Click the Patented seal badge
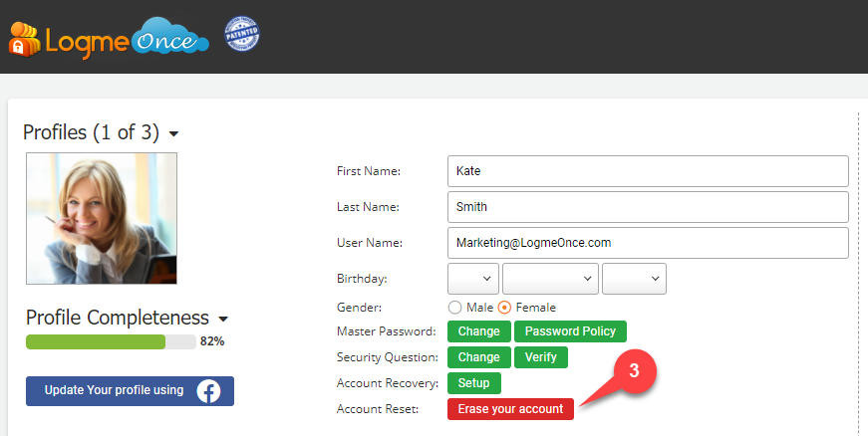The image size is (868, 436). tap(242, 34)
